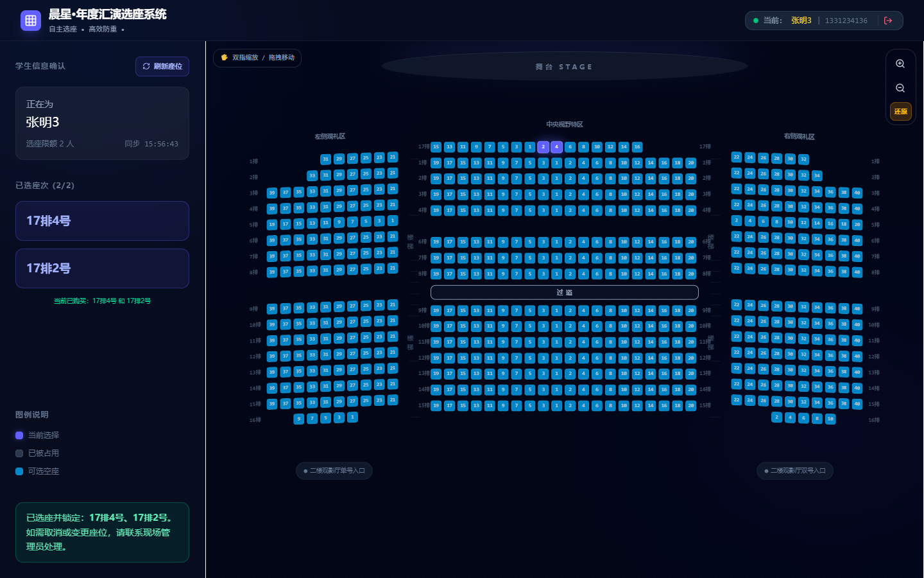924x578 pixels.
Task: Select seat 34 in right section row 2
Action: click(817, 175)
